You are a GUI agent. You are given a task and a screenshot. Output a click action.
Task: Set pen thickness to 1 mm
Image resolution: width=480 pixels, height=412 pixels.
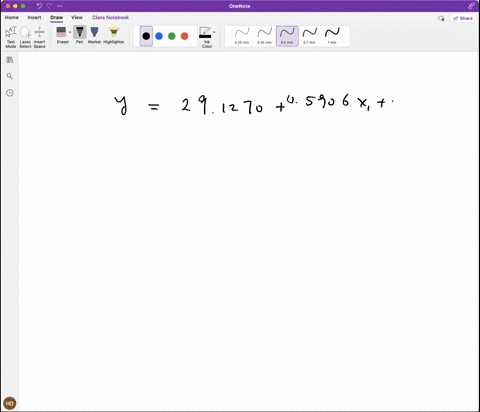click(332, 36)
